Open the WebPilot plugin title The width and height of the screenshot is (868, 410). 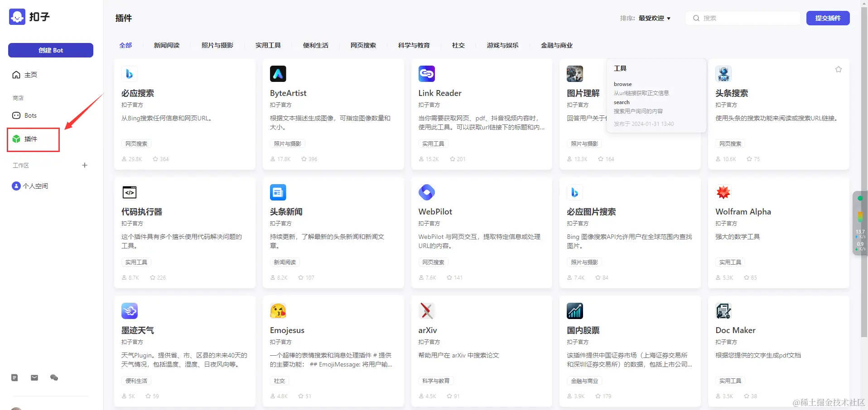[435, 212]
